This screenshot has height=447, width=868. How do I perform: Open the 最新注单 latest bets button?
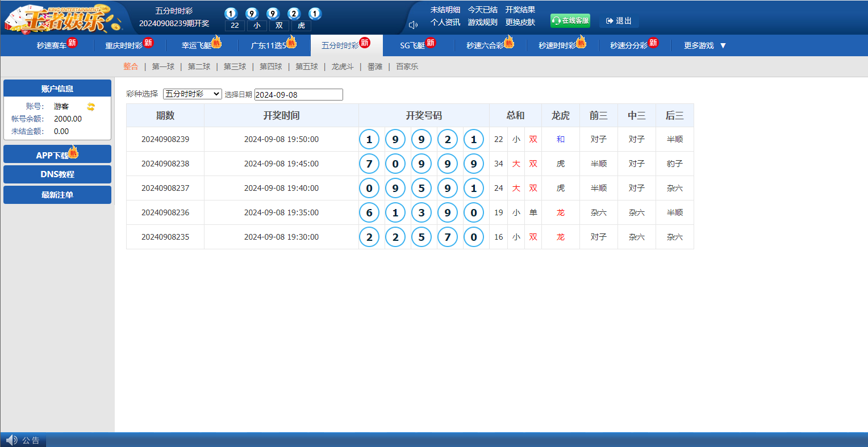(57, 195)
